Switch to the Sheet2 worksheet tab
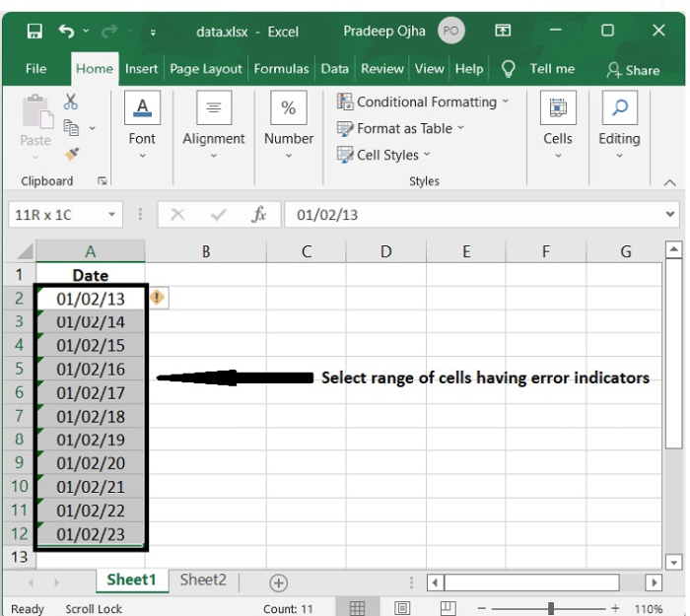The image size is (690, 616). (203, 581)
